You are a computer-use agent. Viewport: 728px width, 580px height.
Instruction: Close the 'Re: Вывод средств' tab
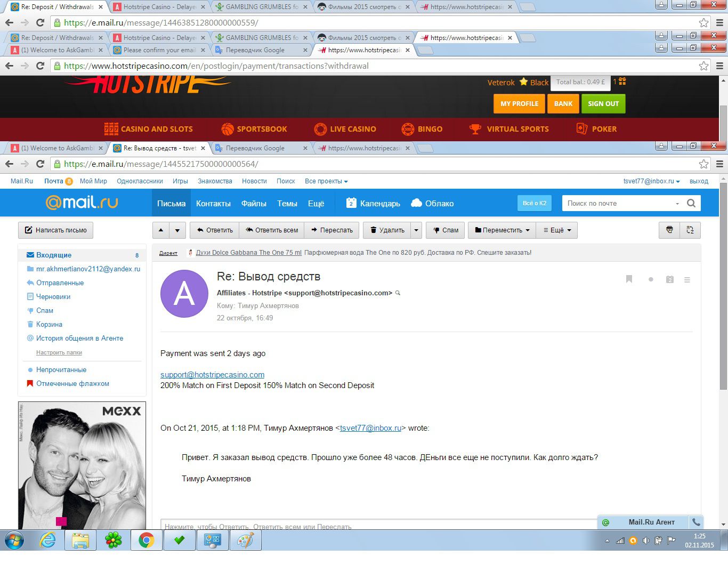(203, 148)
